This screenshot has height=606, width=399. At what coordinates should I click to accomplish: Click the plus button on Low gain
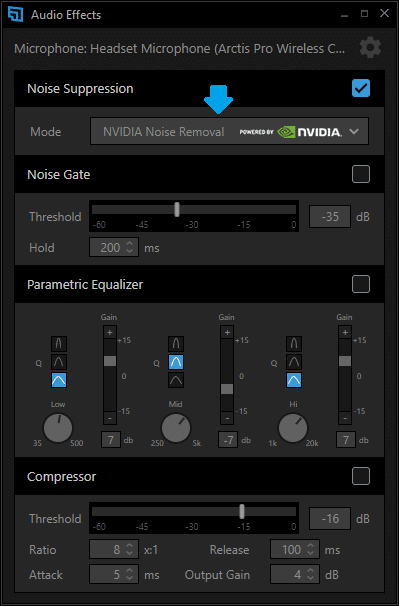110,332
